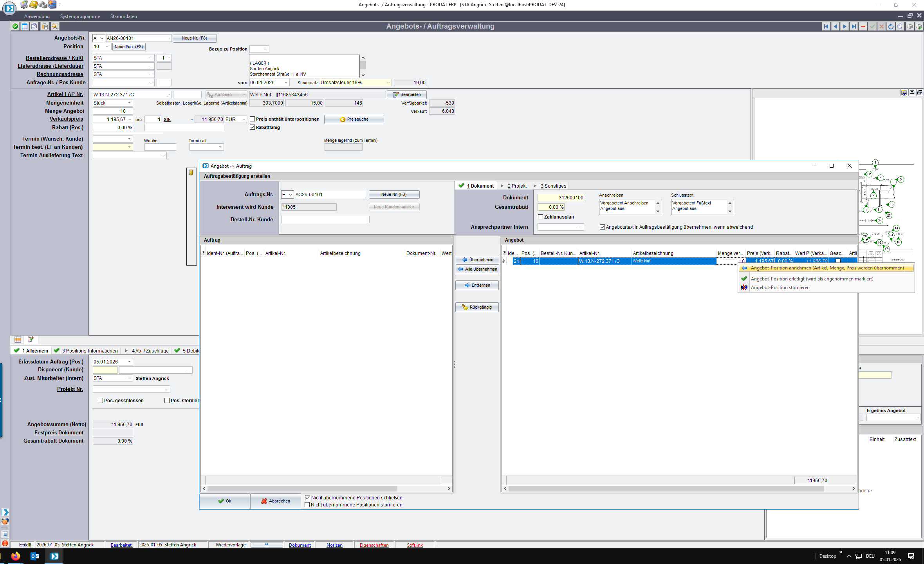Screen dimensions: 924x564
Task: Open the date dropdown for 05.01.2026 vom
Action: tap(286, 83)
